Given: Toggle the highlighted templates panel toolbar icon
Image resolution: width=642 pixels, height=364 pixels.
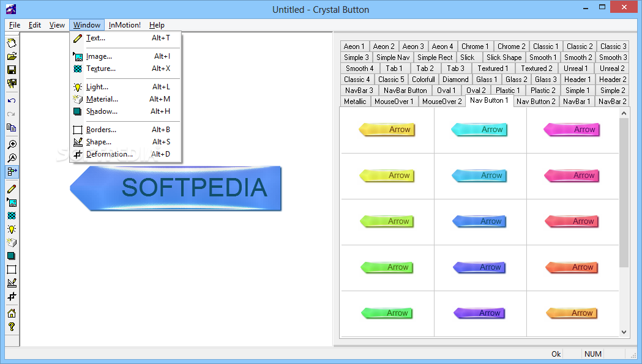Looking at the screenshot, I should [x=12, y=171].
